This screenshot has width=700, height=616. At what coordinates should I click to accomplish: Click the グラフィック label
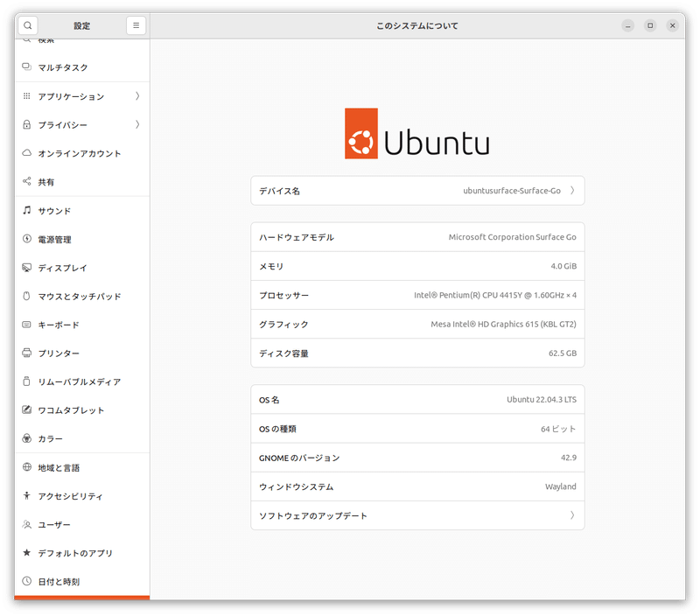pyautogui.click(x=283, y=325)
